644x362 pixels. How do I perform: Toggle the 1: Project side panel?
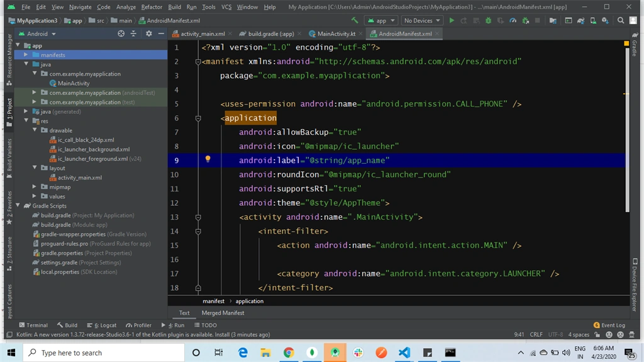point(9,112)
